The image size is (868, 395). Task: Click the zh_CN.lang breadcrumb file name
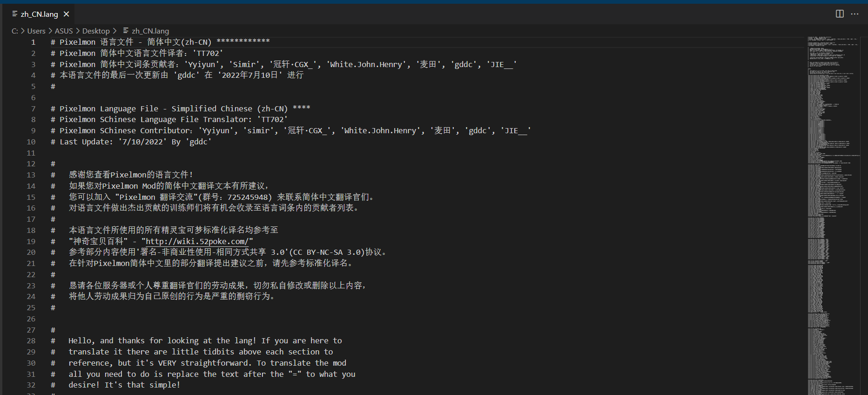(150, 31)
